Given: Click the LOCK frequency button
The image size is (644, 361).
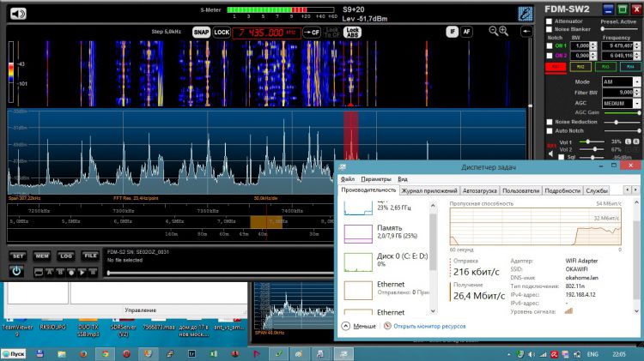Looking at the screenshot, I should click(222, 32).
